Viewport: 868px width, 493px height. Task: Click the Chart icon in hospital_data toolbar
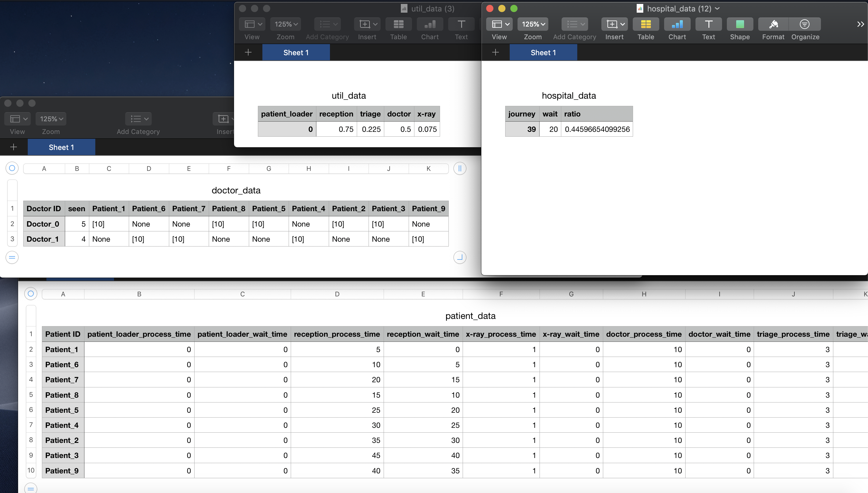(x=677, y=24)
